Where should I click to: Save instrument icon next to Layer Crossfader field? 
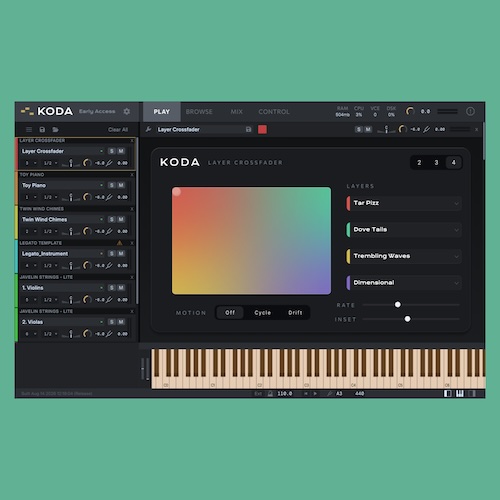[249, 129]
